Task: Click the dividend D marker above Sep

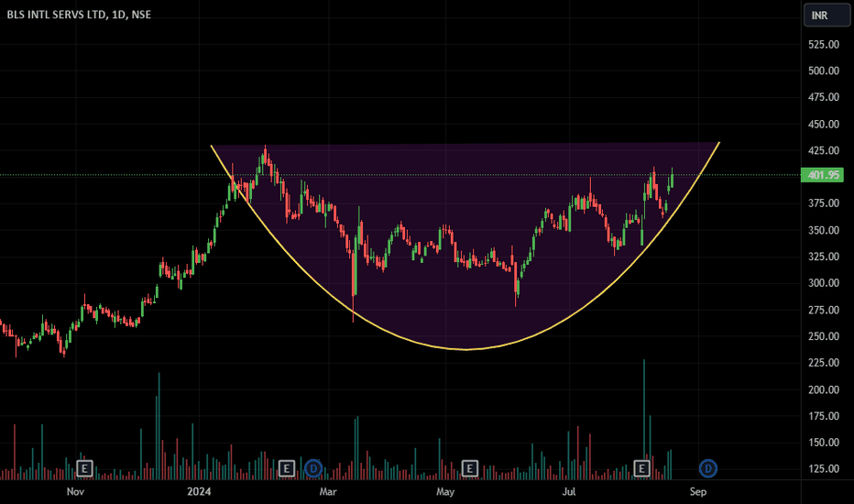Action: 708,468
